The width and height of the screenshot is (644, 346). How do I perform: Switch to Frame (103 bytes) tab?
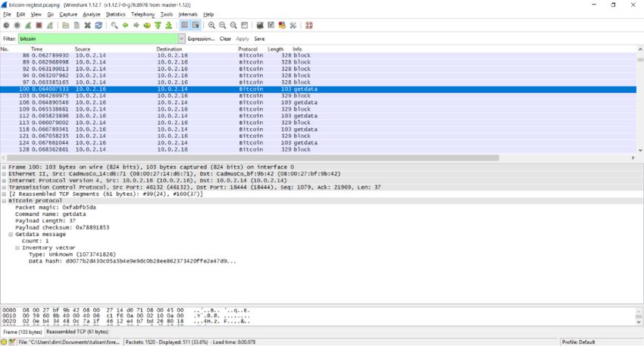click(23, 332)
